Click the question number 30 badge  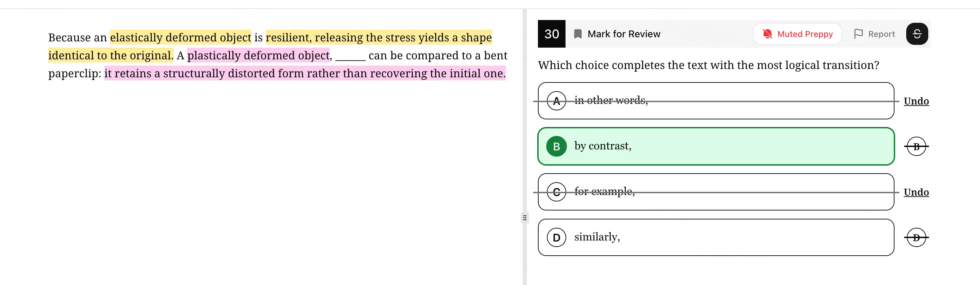click(551, 33)
